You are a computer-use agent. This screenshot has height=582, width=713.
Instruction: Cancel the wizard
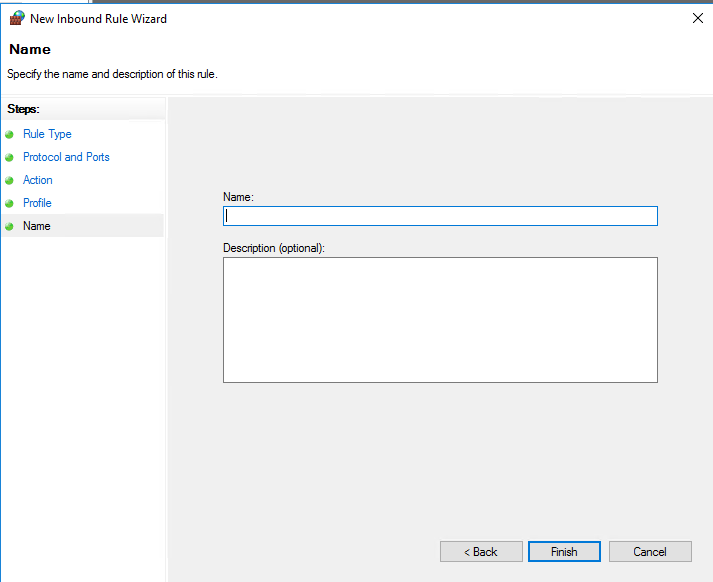650,552
